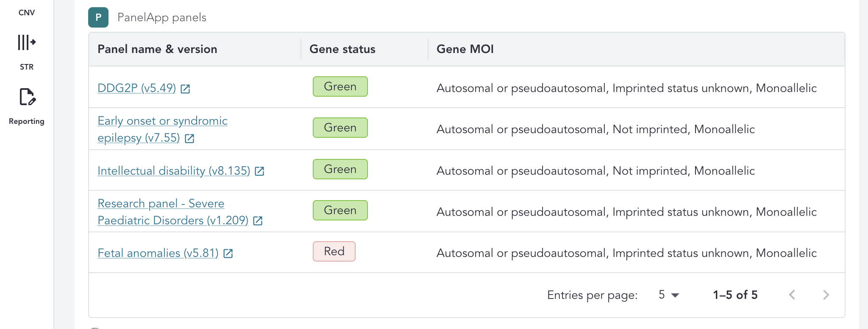Screen dimensions: 868x329
Task: Go to the next page of panels
Action: 826,295
